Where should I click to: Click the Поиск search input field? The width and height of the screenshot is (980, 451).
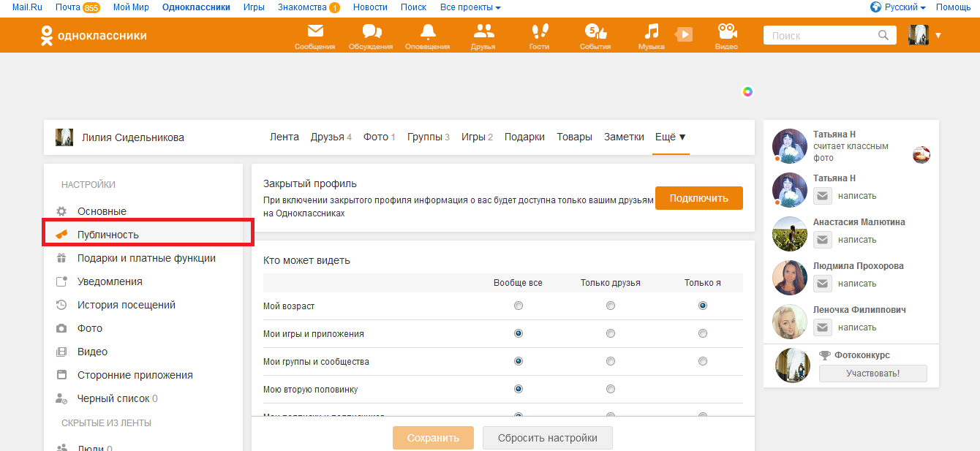click(819, 36)
